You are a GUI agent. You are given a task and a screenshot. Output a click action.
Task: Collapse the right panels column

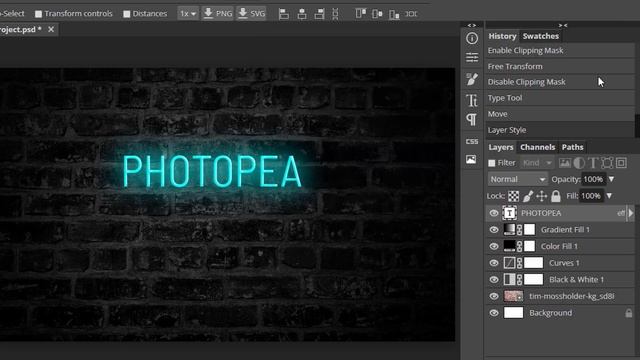(x=563, y=25)
